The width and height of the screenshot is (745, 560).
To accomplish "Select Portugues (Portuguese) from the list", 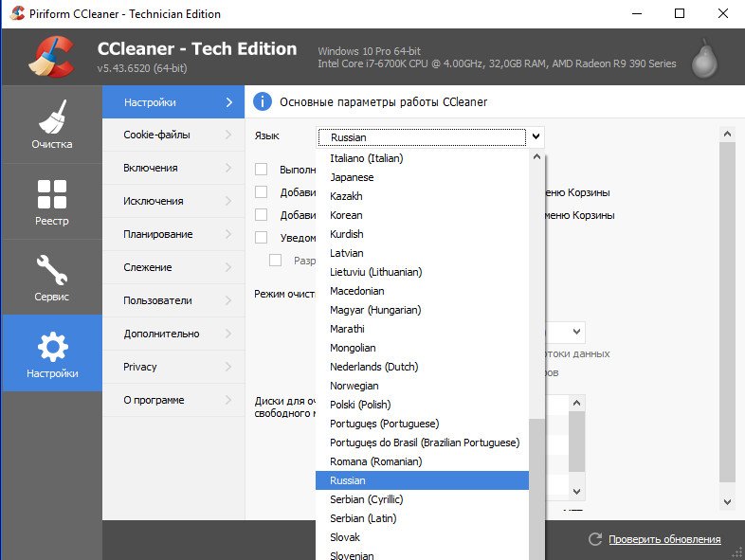I will [422, 424].
